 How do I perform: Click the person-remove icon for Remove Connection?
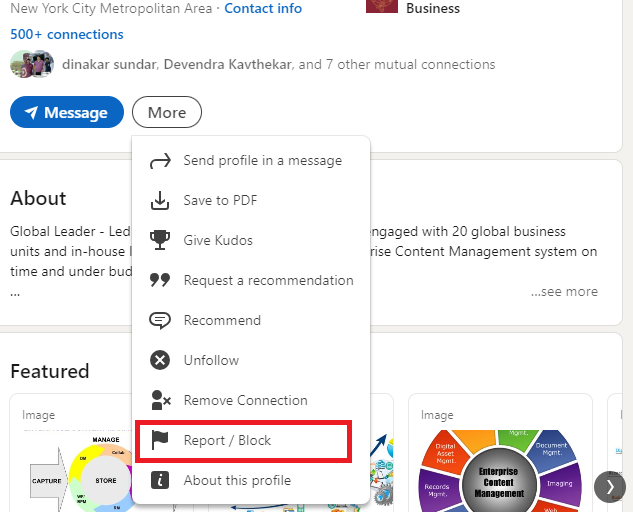point(161,400)
